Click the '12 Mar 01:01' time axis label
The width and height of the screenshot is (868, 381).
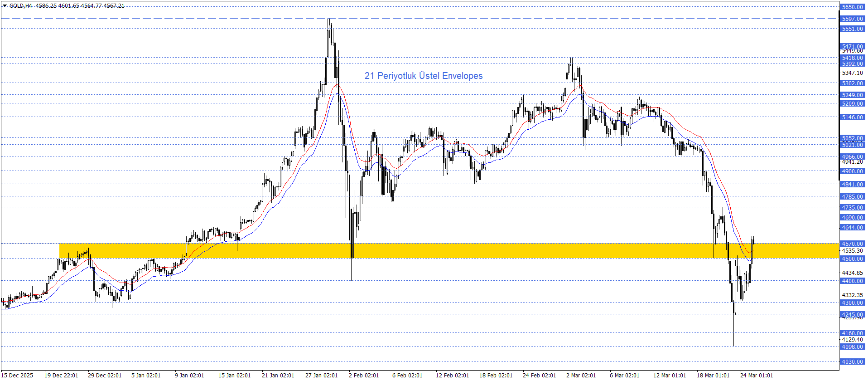[670, 376]
